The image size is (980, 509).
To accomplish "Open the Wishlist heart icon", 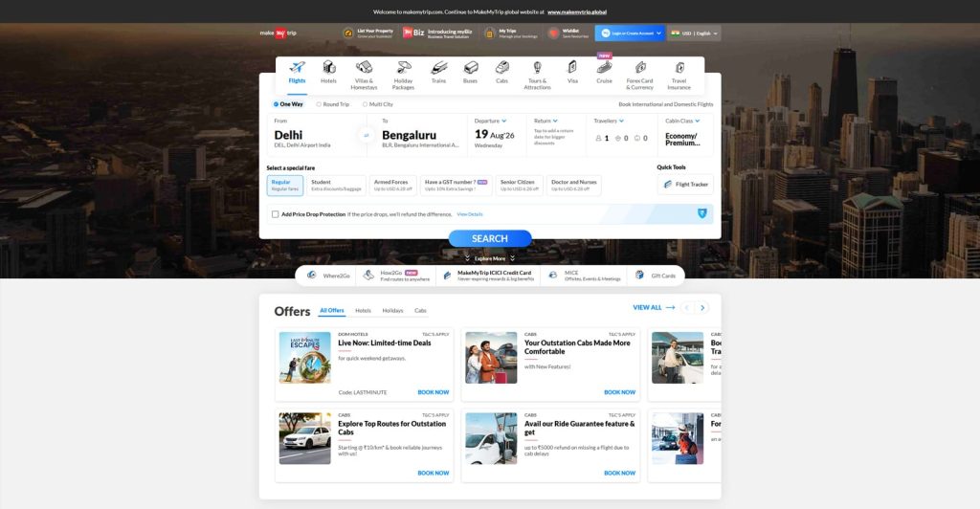I will pyautogui.click(x=553, y=33).
